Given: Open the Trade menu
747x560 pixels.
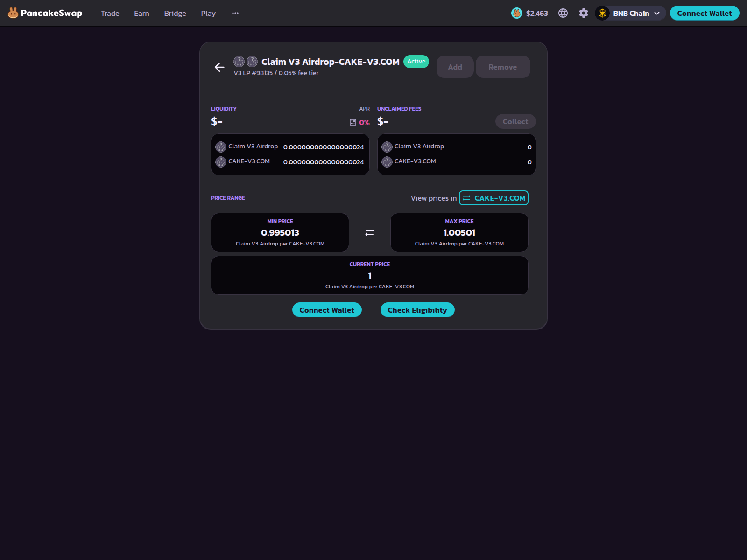Looking at the screenshot, I should point(110,13).
